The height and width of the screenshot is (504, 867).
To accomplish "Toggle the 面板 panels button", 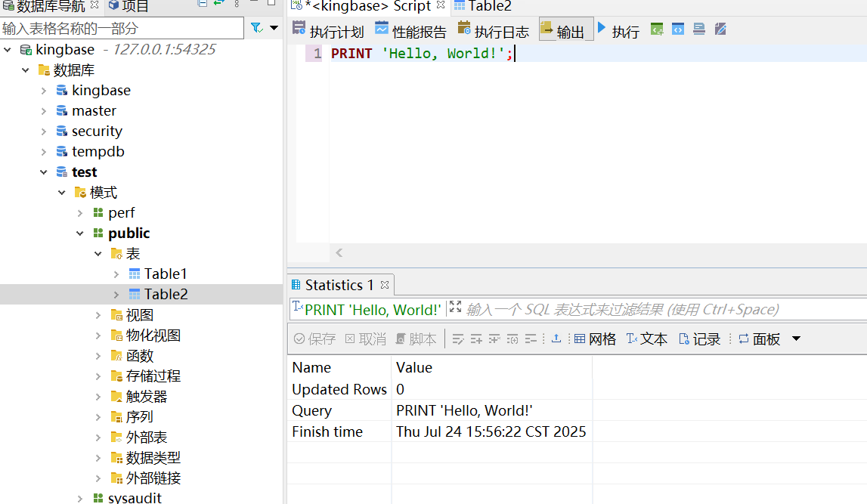I will click(x=759, y=339).
